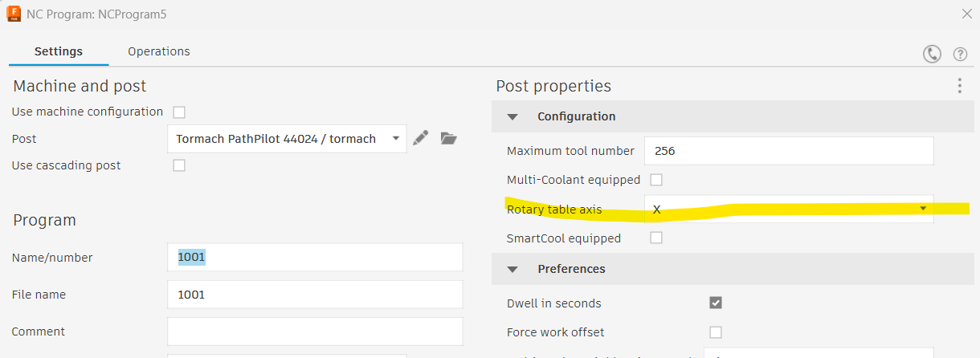Viewport: 980px width, 358px height.
Task: Open the Post properties three-dot menu
Action: pyautogui.click(x=959, y=86)
